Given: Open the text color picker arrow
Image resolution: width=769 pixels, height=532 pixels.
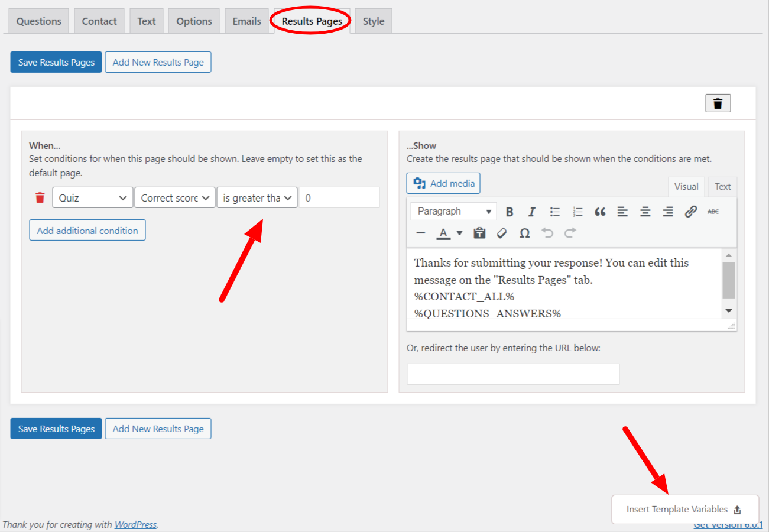Looking at the screenshot, I should tap(459, 233).
